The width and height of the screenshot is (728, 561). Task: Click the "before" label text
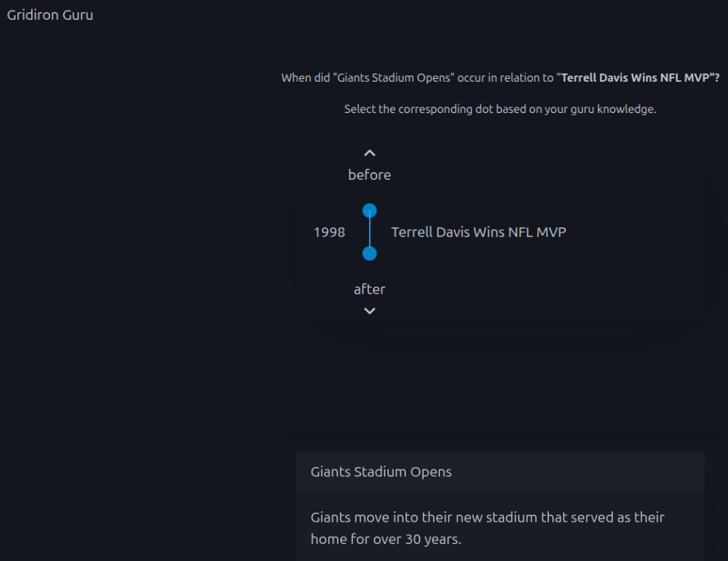(369, 175)
